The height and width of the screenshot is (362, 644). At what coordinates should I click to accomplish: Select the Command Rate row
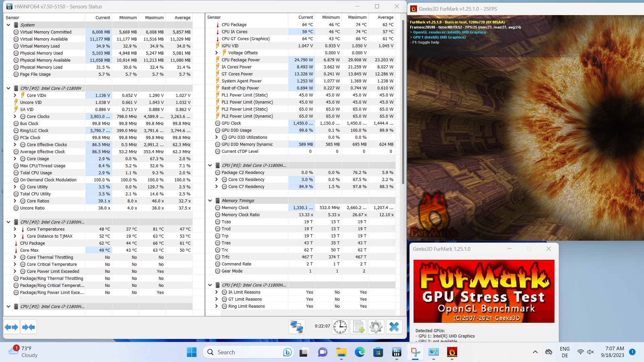tap(301, 264)
